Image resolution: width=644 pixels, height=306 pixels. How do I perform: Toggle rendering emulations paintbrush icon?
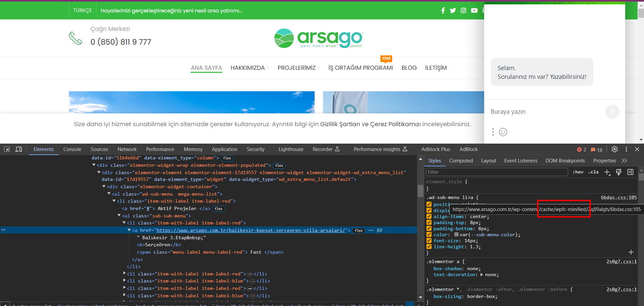coord(618,172)
